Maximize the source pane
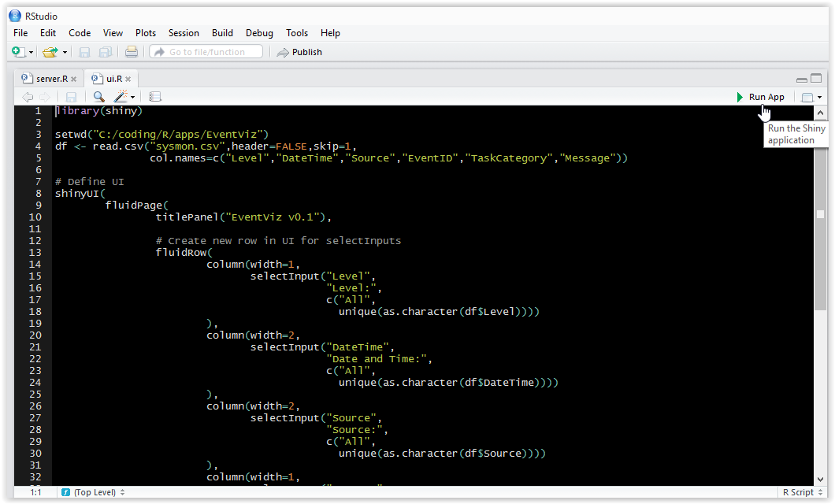The height and width of the screenshot is (504, 835). 816,78
